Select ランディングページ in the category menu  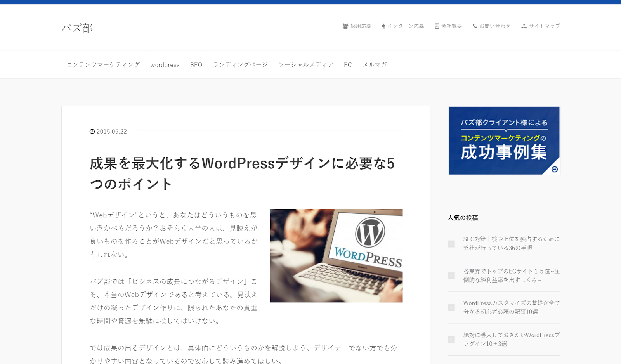point(240,65)
